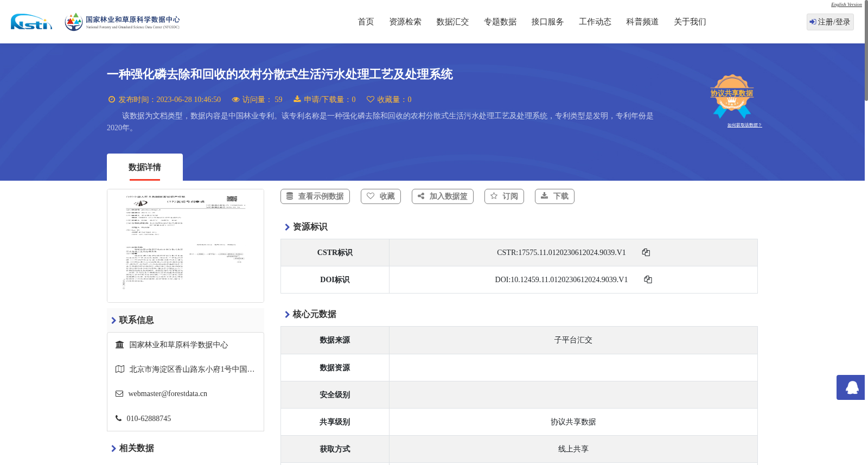Open 资源检索 menu item

click(x=405, y=22)
